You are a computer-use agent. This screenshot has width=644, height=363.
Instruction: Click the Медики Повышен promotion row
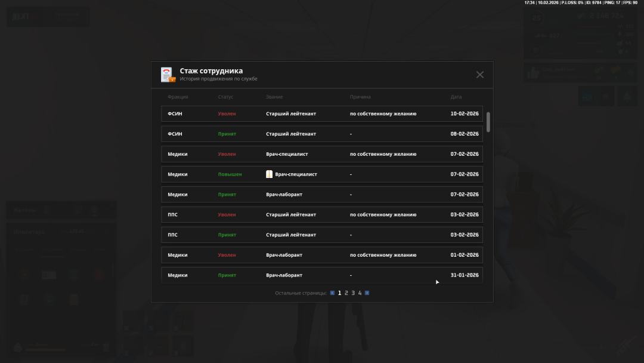coord(322,174)
